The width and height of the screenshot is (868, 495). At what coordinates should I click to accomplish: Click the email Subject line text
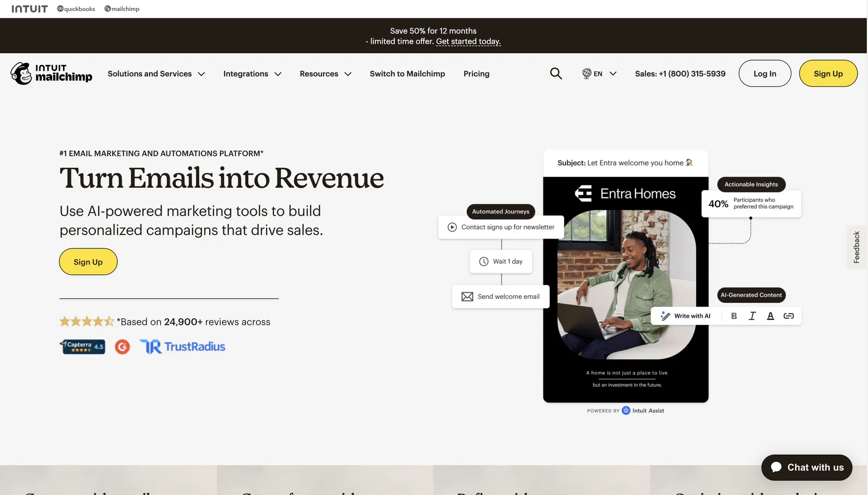[x=625, y=163]
